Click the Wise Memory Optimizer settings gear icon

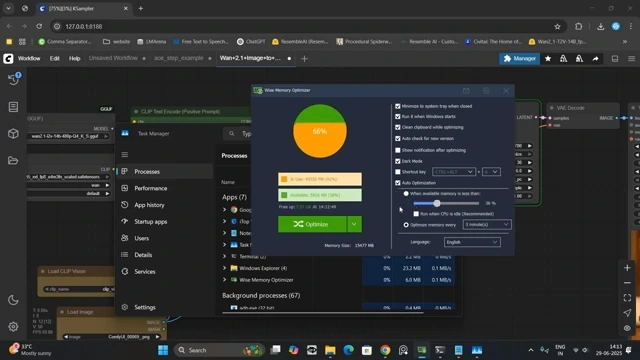click(486, 91)
